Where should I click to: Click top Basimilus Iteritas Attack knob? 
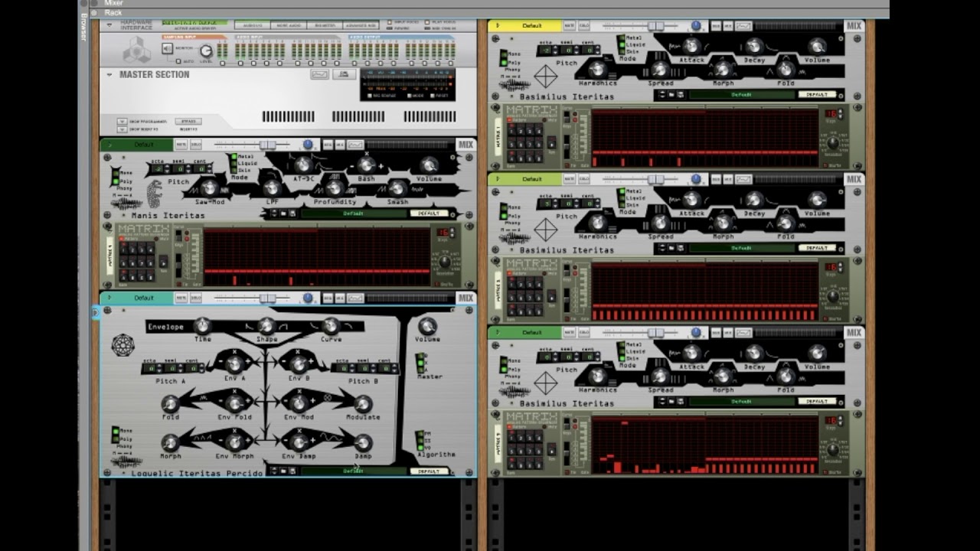(691, 46)
